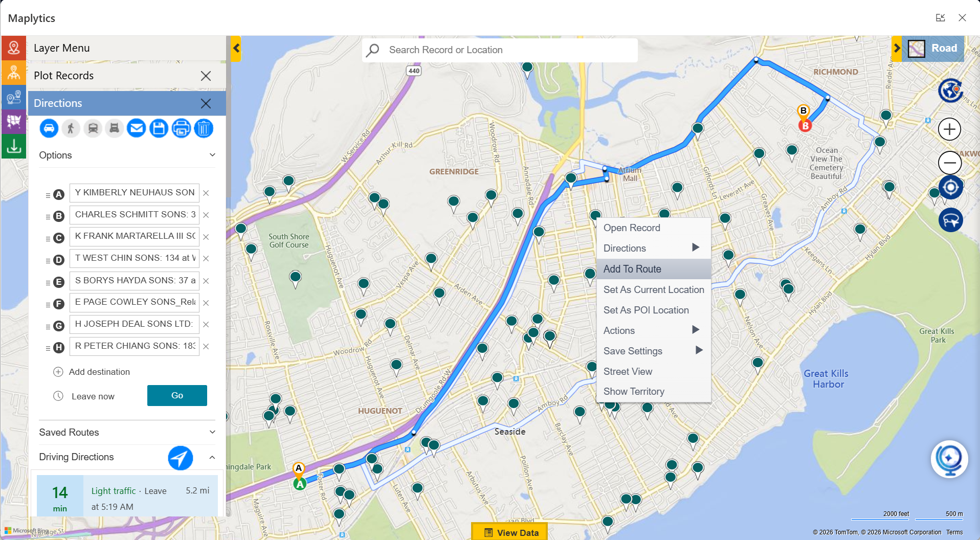Select Set As Current Location
This screenshot has height=540, width=980.
654,289
